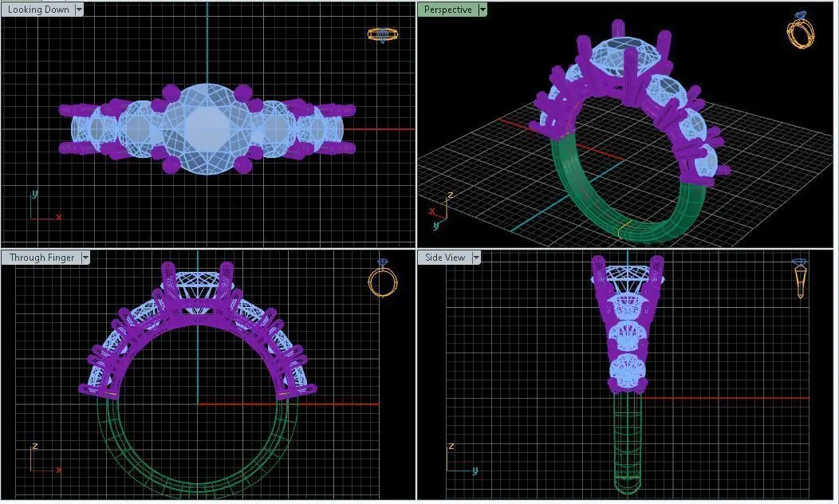This screenshot has width=839, height=504.
Task: Open the Looking Down viewport dropdown arrow
Action: coord(79,10)
